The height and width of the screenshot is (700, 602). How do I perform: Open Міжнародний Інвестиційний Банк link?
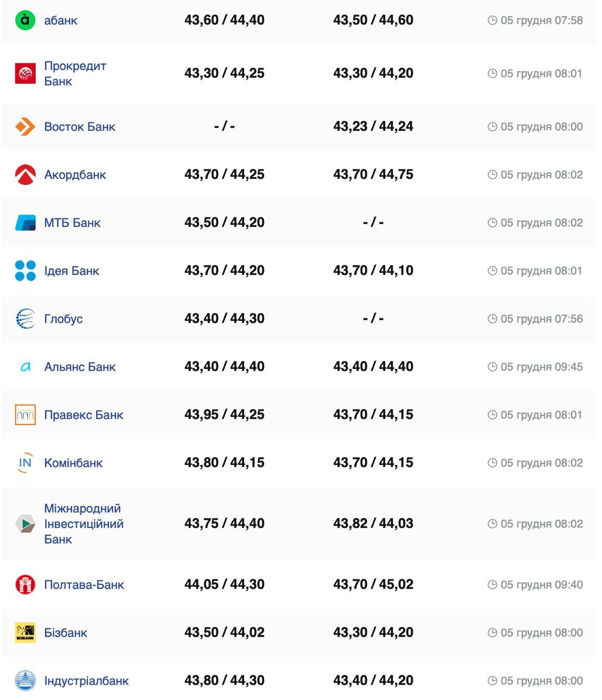[x=84, y=524]
